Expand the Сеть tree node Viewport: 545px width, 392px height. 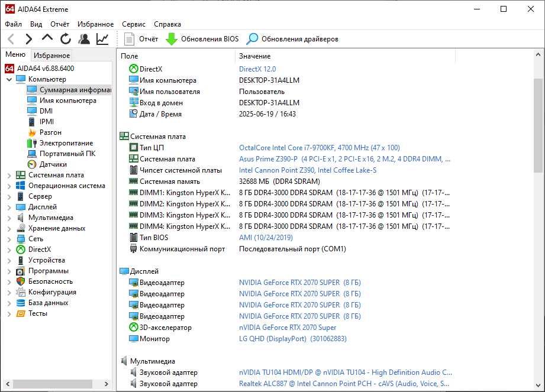(x=9, y=239)
